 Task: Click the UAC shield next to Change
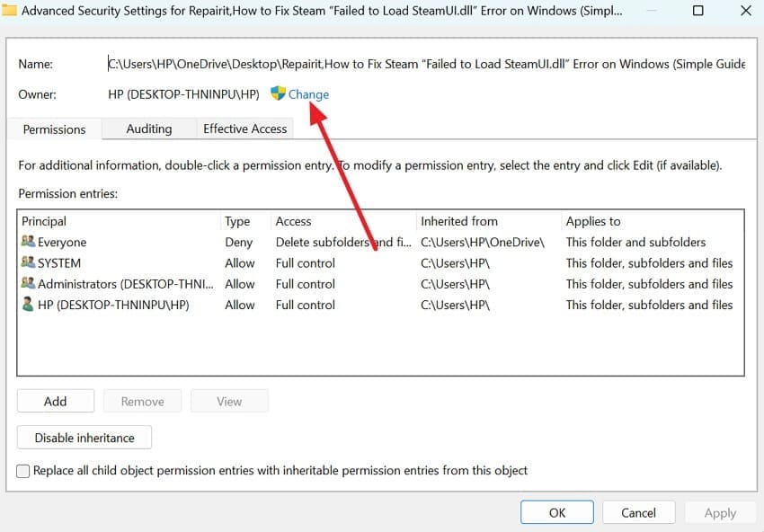point(278,93)
